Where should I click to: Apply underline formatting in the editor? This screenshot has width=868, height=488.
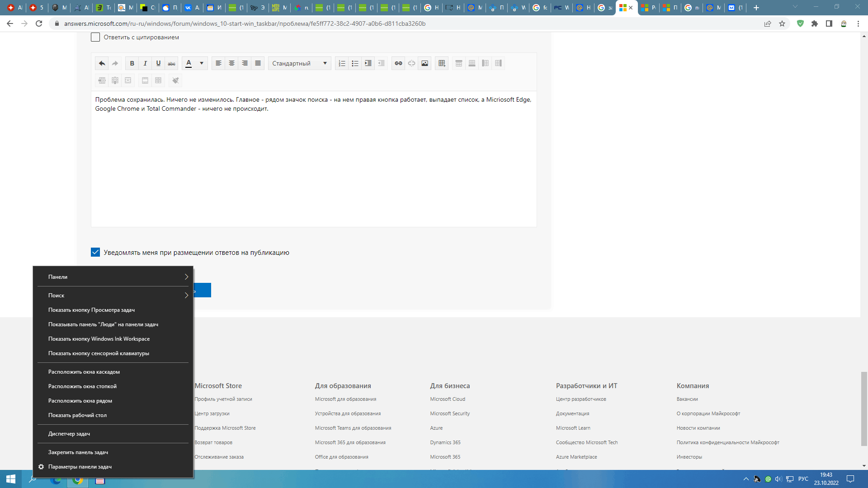(x=158, y=63)
